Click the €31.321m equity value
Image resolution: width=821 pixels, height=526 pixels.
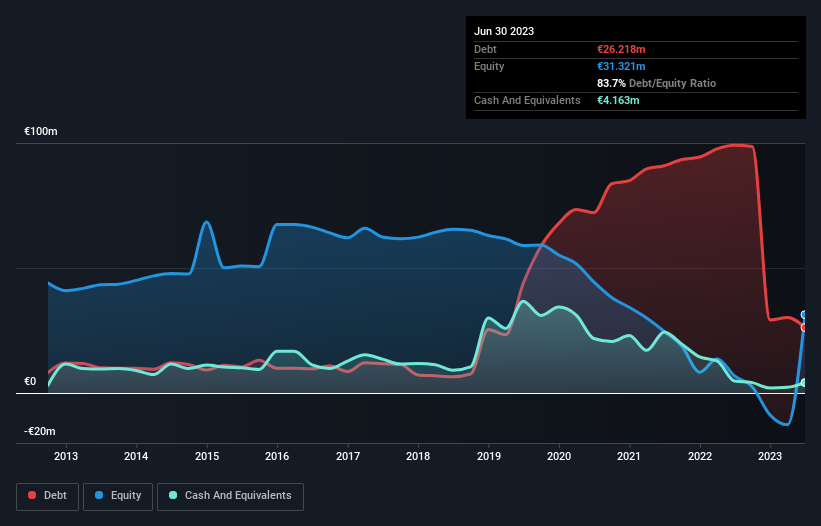click(621, 66)
